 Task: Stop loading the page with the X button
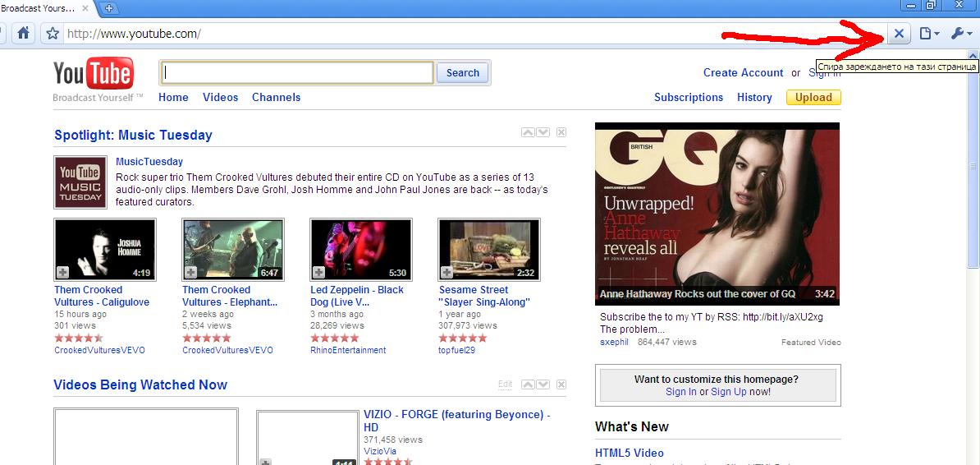click(x=899, y=34)
